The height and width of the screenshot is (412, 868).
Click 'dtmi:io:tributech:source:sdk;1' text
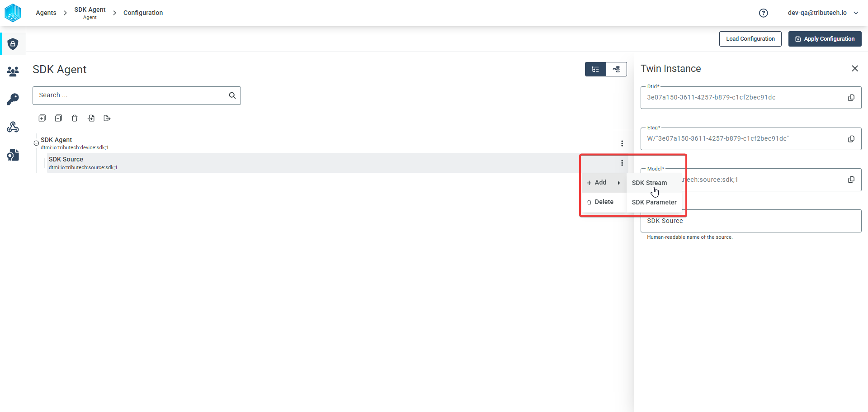click(83, 168)
